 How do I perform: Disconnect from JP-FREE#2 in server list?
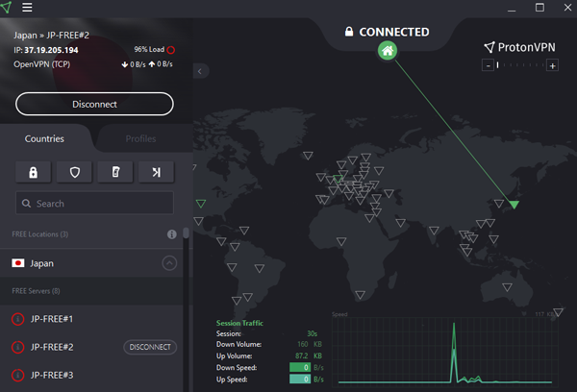point(150,347)
